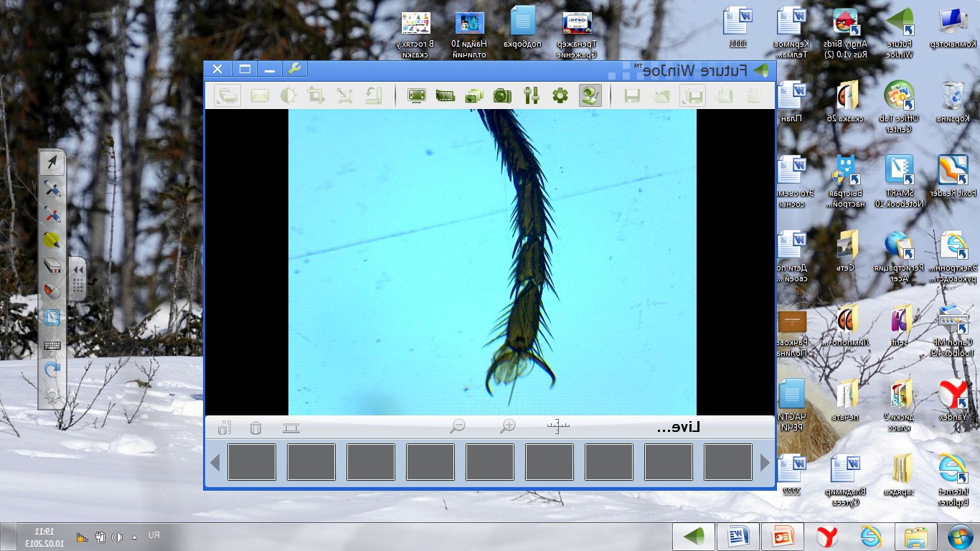Start video recording with filmstrip icon

pyautogui.click(x=446, y=95)
